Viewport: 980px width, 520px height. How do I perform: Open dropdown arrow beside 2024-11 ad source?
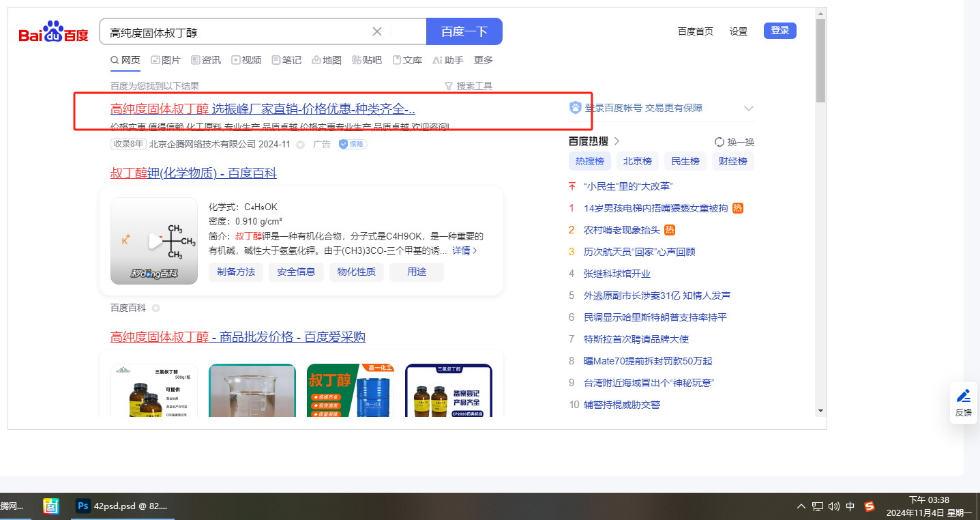[x=300, y=145]
